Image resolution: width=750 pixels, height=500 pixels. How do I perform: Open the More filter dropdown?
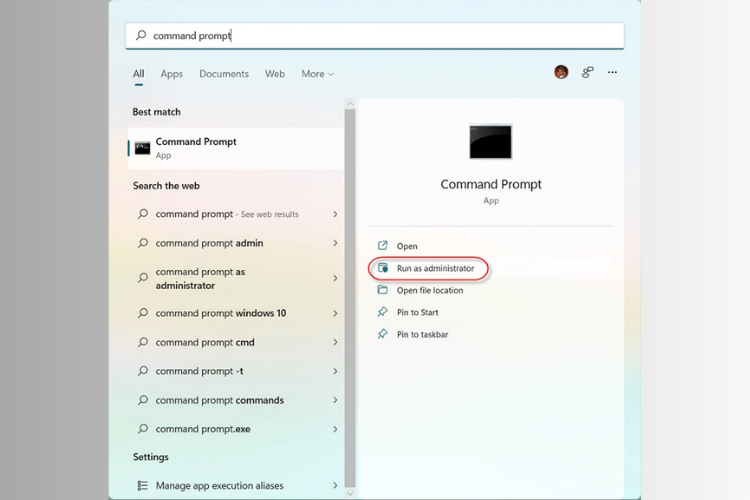[318, 74]
